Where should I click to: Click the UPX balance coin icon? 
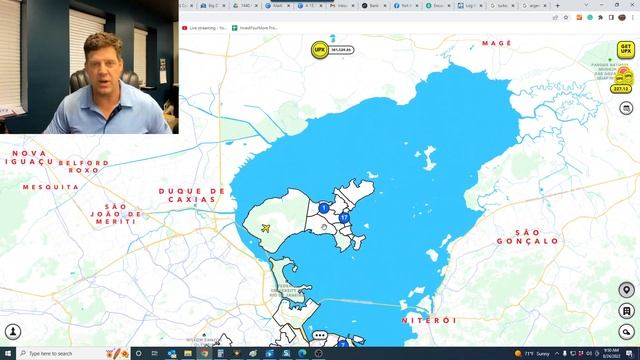tap(320, 50)
